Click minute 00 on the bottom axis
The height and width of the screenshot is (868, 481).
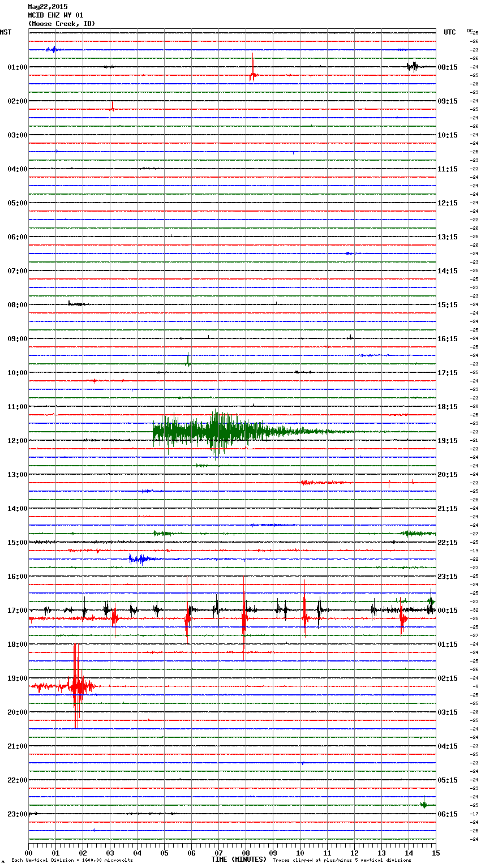pos(29,853)
